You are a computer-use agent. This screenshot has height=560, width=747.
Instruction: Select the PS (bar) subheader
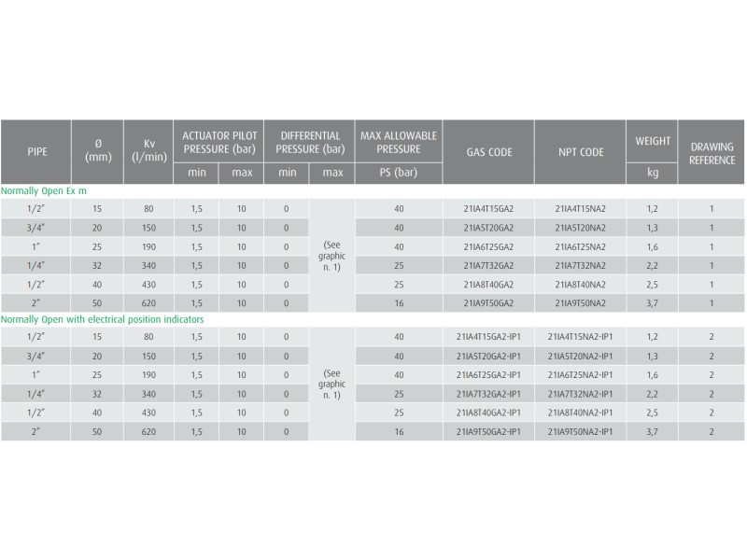click(399, 174)
